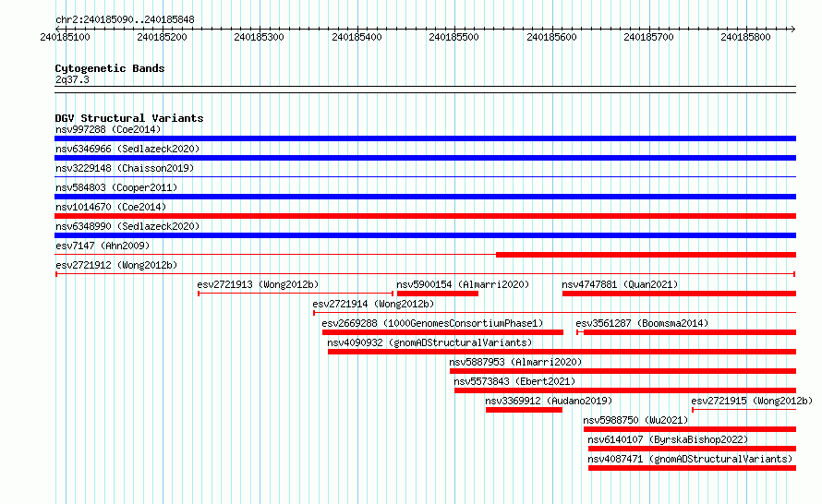This screenshot has width=822, height=504.
Task: Click ruler position 240185600
Action: [x=551, y=37]
